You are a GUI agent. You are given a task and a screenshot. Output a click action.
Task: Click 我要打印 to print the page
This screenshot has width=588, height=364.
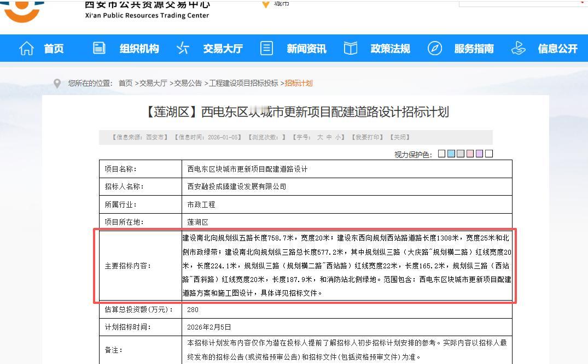point(368,137)
